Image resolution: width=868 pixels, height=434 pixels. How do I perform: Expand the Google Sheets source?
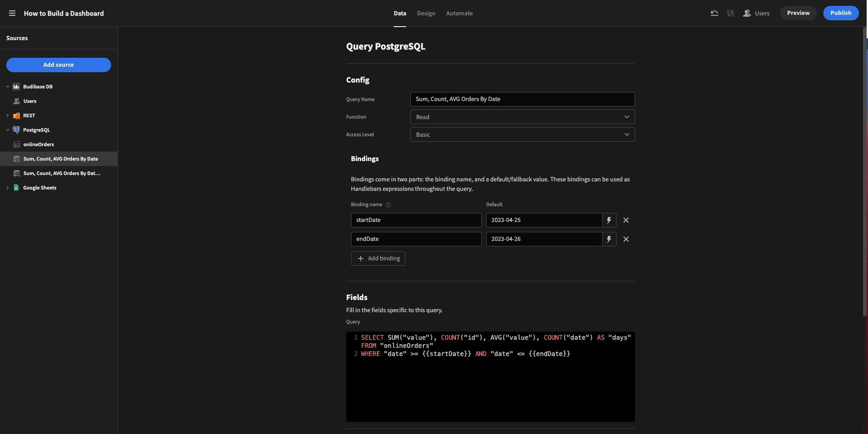tap(8, 188)
